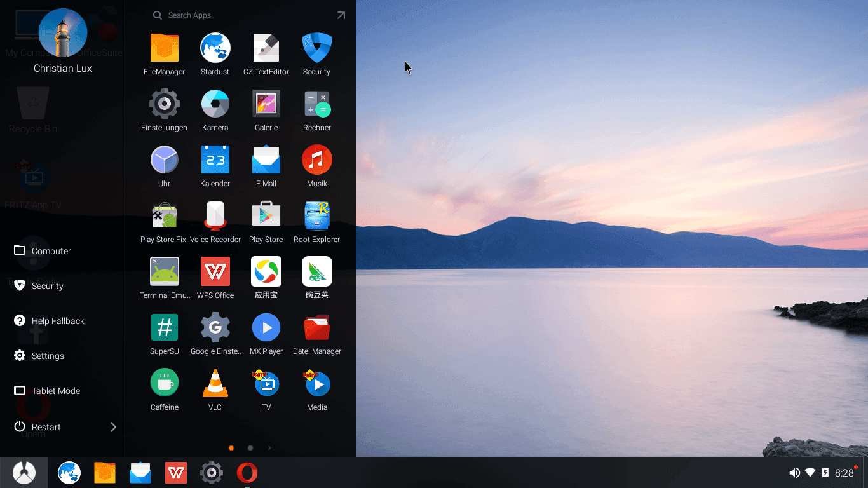Click the Wi-Fi icon in system tray

810,473
